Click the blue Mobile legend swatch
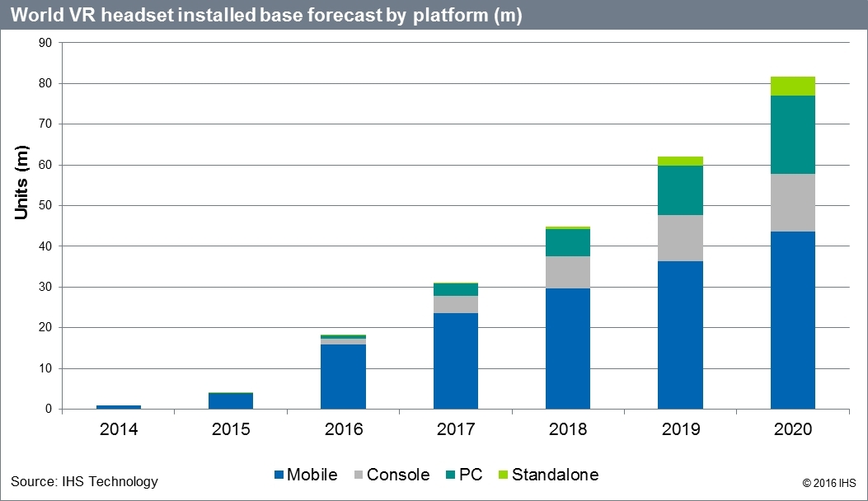This screenshot has width=868, height=501. point(279,475)
